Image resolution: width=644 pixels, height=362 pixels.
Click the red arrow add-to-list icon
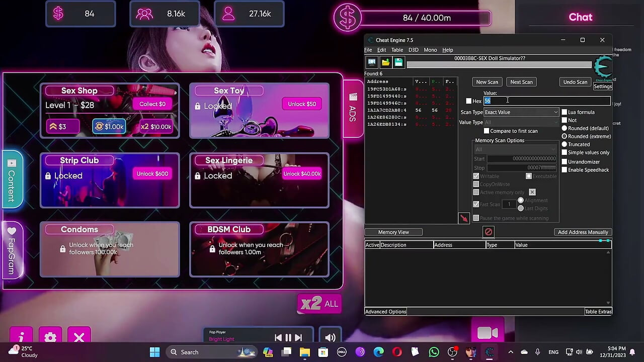(x=464, y=218)
